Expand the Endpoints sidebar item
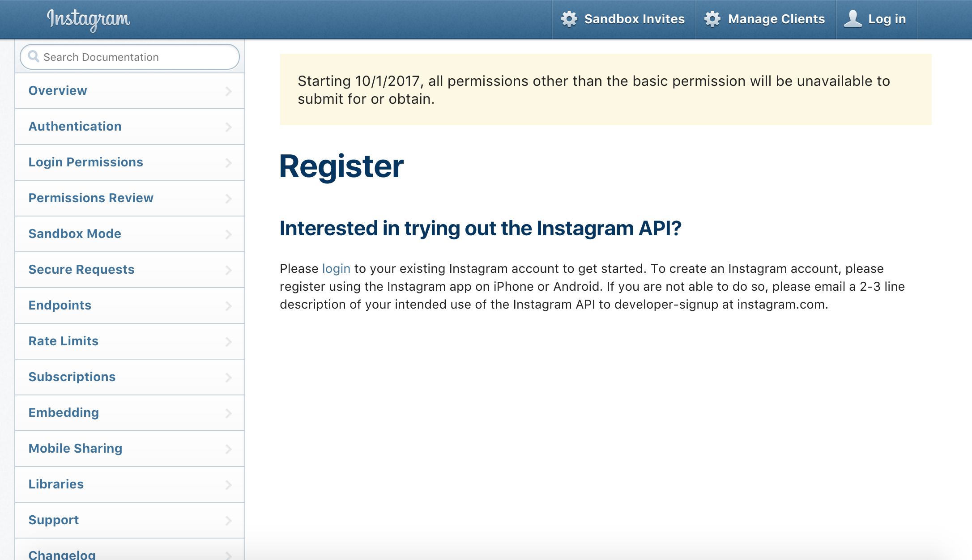This screenshot has height=560, width=972. [229, 305]
